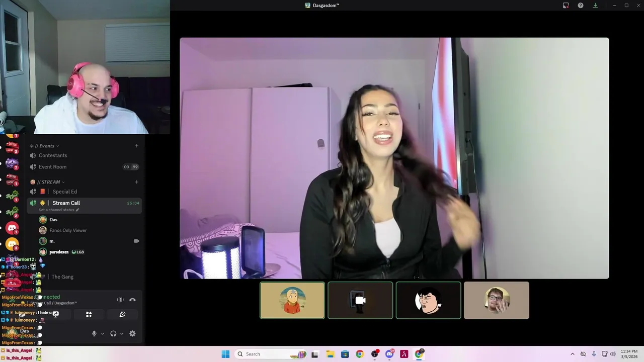Share your screen in voice panel

point(56,314)
